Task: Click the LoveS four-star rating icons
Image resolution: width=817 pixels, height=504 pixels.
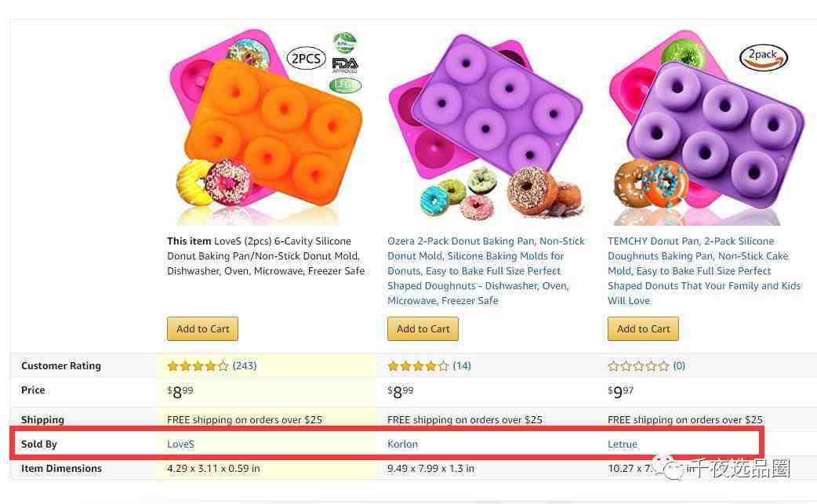Action: 198,366
